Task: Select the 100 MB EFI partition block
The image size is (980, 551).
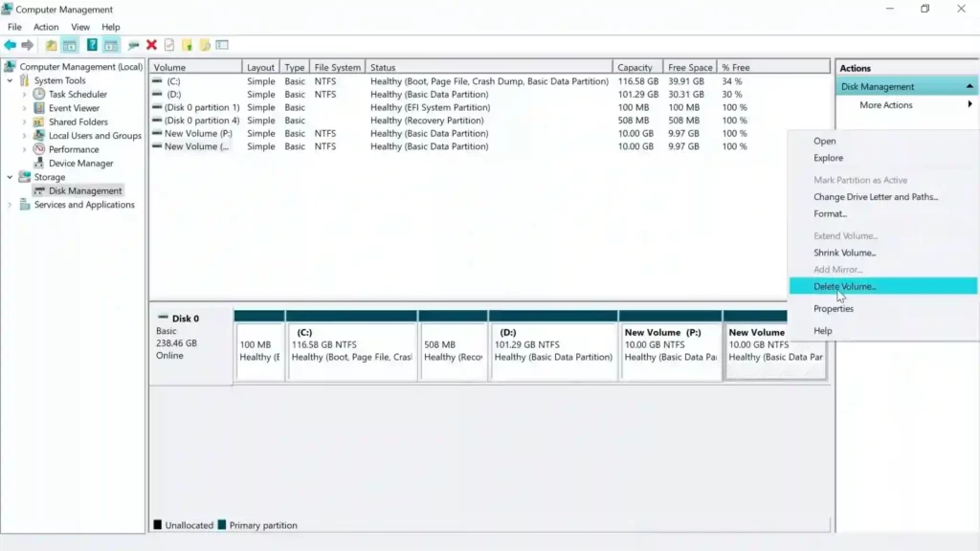Action: pos(259,344)
